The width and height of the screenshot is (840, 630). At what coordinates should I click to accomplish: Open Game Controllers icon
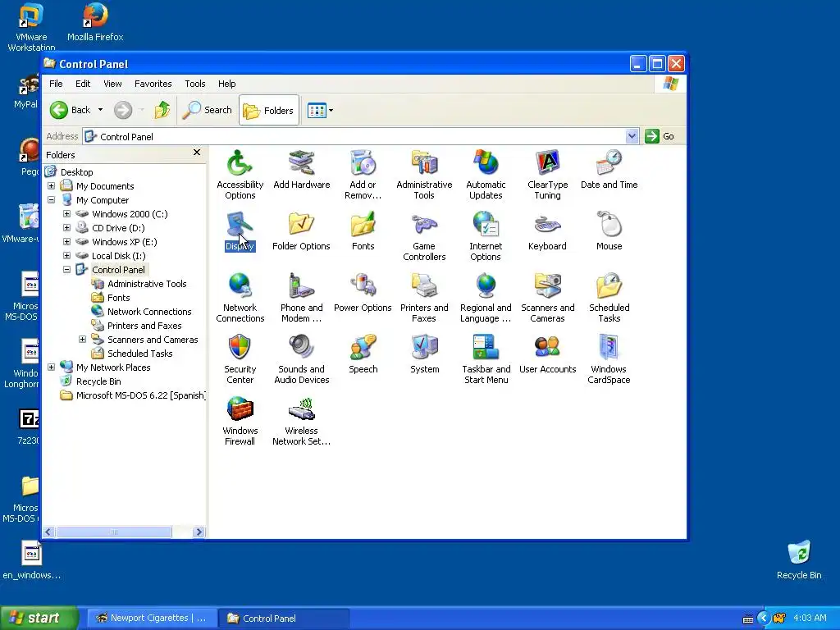424,236
